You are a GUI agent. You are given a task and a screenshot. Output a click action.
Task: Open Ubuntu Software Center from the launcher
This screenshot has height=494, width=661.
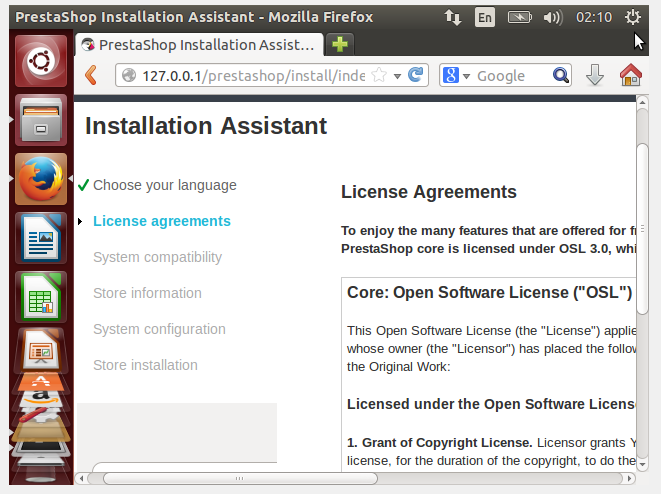tap(41, 382)
